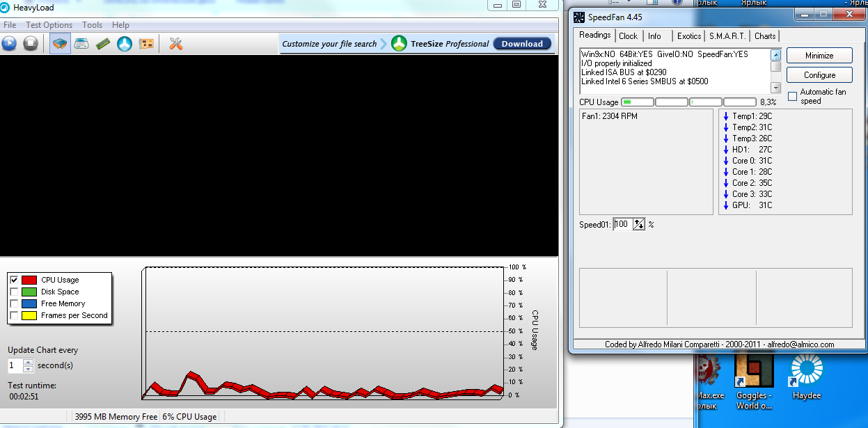
Task: Stop the HeavyLoad test
Action: (31, 44)
